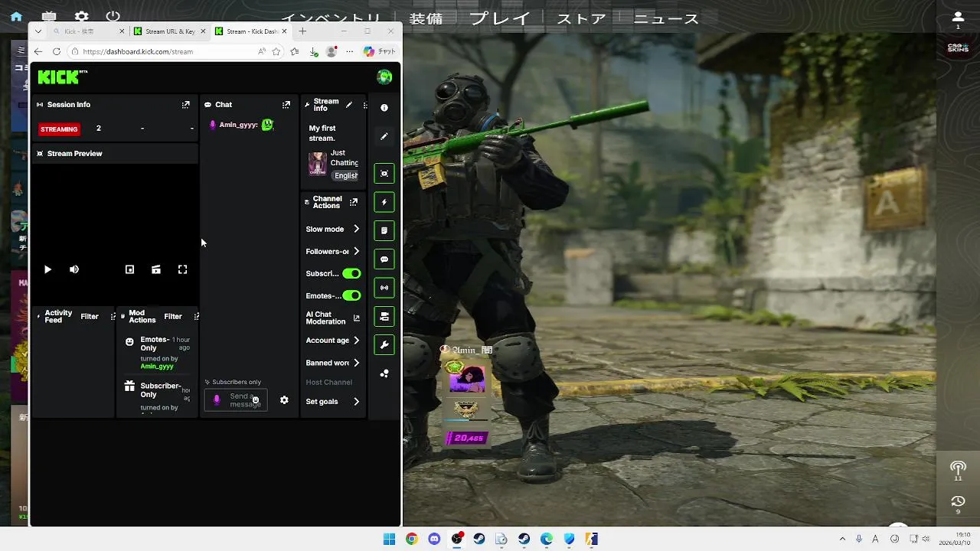Toggle the chat bubble sidebar icon
This screenshot has width=980, height=551.
384,259
